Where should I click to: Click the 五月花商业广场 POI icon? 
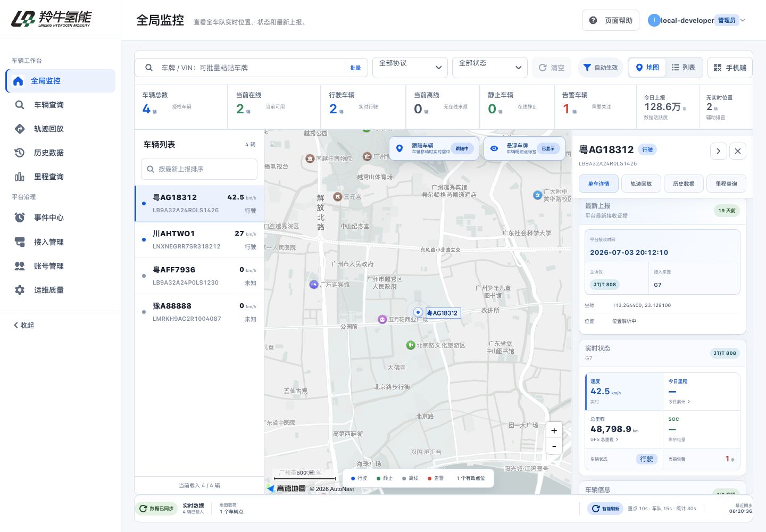(x=382, y=319)
